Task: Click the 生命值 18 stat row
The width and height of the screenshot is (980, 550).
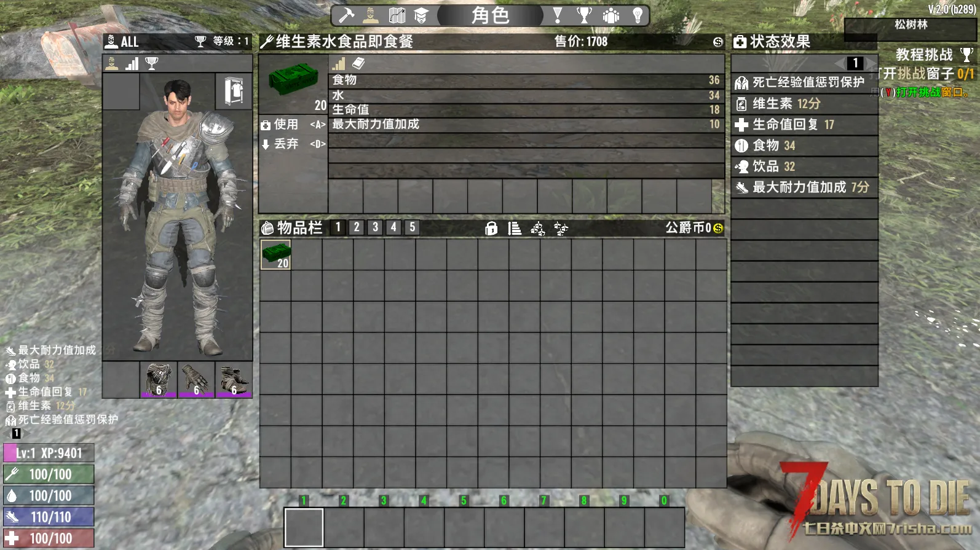Action: pyautogui.click(x=526, y=110)
